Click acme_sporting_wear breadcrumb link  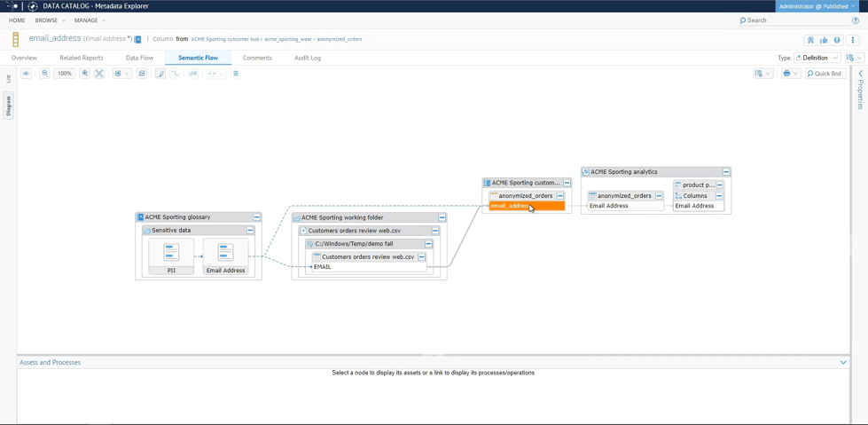(x=289, y=39)
